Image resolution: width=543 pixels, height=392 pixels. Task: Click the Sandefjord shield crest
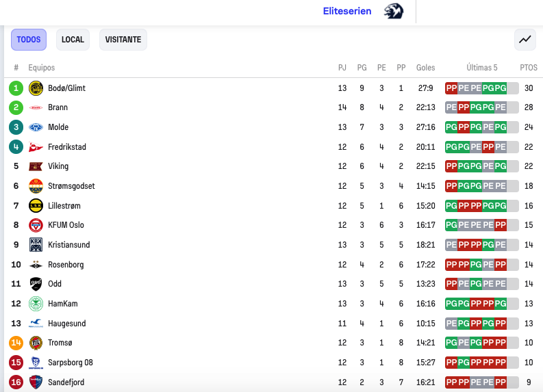pos(36,382)
